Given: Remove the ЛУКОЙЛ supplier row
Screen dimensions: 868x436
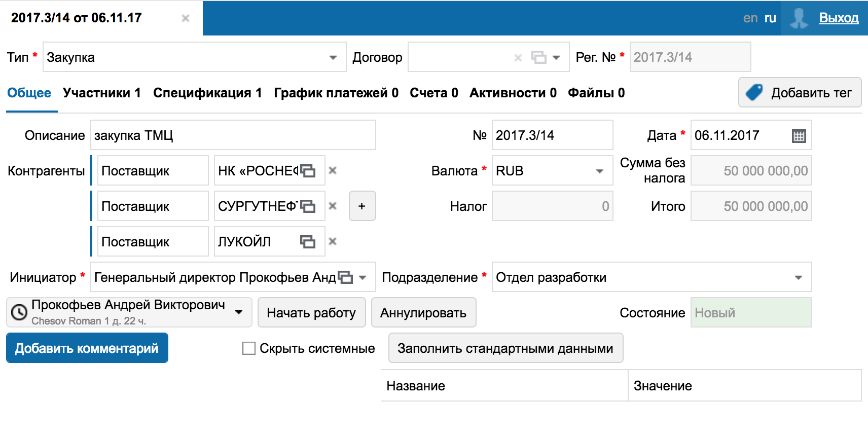Looking at the screenshot, I should pyautogui.click(x=333, y=242).
